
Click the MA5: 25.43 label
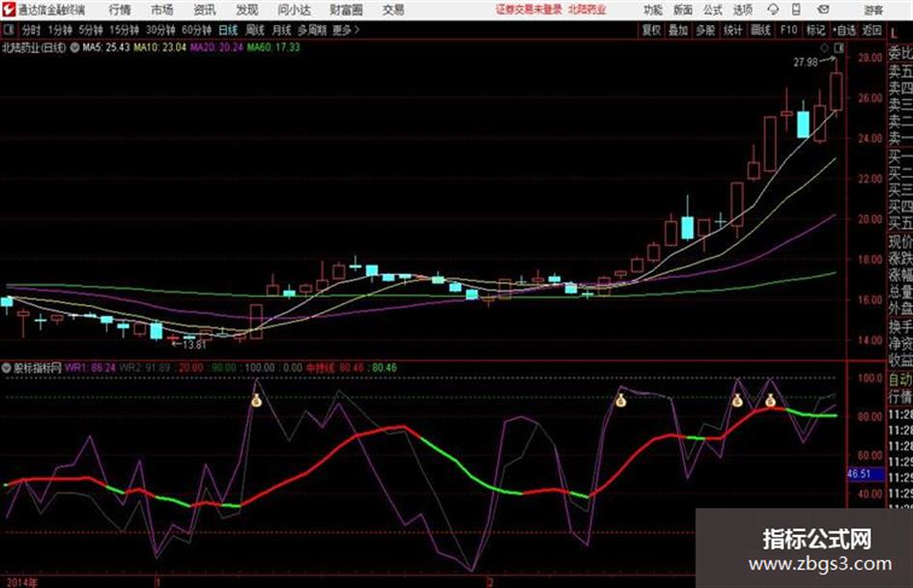pos(106,47)
